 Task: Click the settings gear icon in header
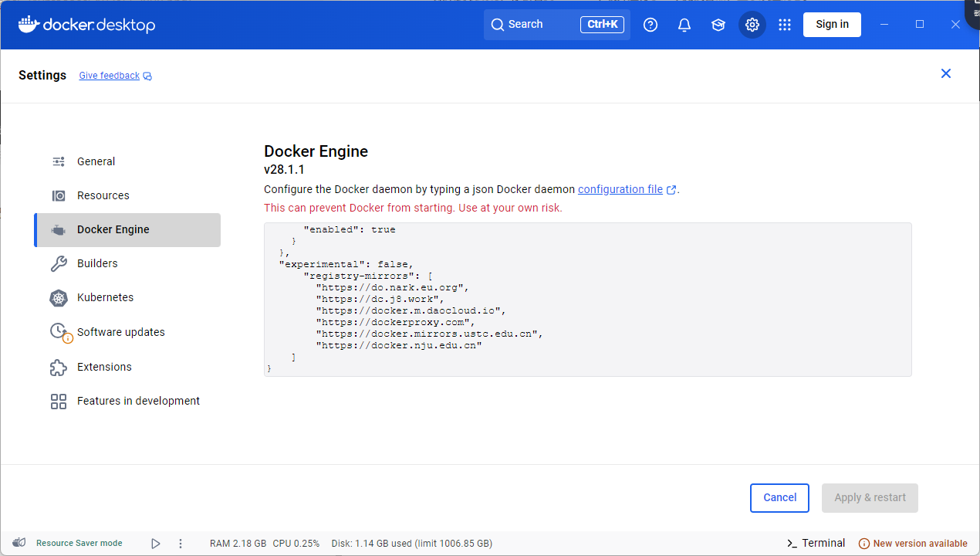click(x=752, y=25)
